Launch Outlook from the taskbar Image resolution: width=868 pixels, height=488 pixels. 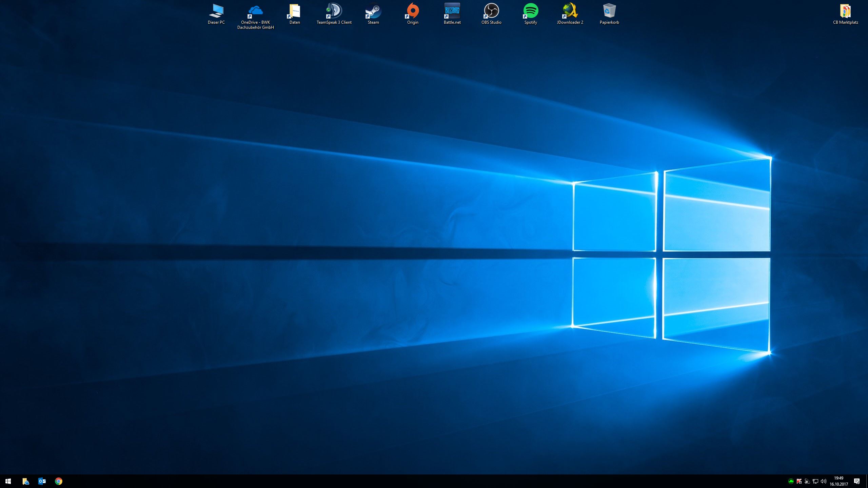click(42, 481)
